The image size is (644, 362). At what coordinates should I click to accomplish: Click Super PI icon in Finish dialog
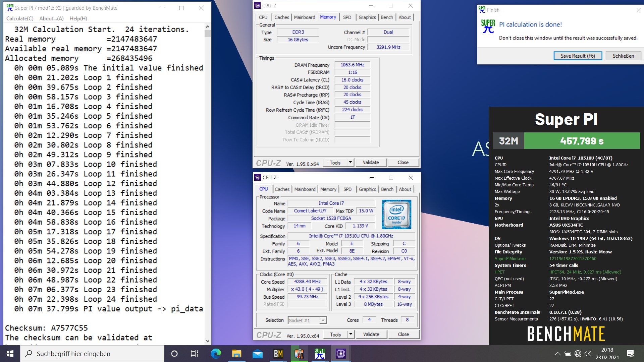tap(488, 26)
